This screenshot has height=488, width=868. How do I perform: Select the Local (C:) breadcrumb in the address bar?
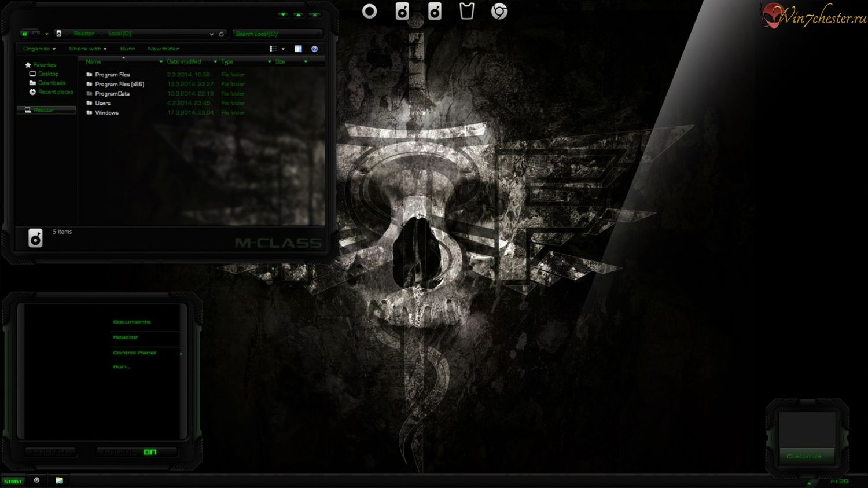point(120,34)
